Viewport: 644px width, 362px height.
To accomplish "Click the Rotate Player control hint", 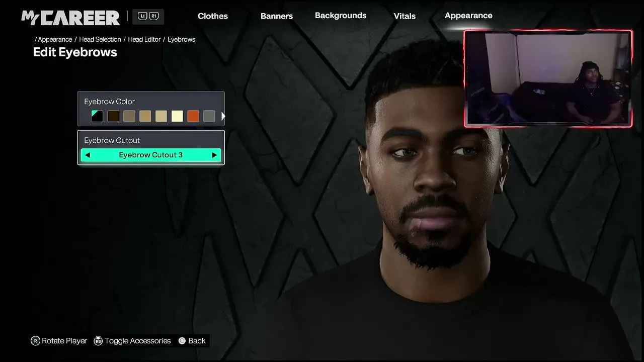I will 59,341.
